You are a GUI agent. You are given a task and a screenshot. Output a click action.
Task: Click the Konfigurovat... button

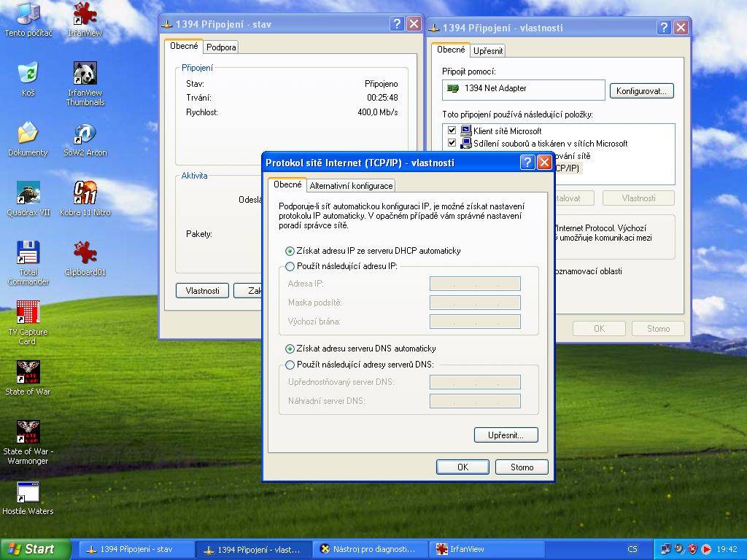click(x=642, y=91)
